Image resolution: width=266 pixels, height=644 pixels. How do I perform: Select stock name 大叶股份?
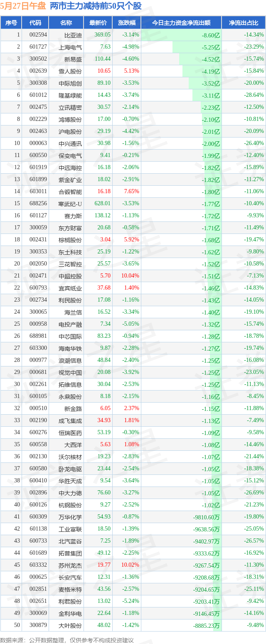70,625
